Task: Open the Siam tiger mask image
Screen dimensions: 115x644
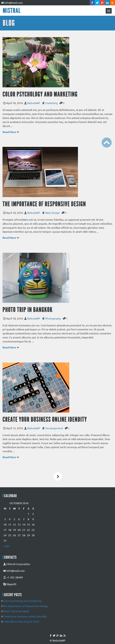Action: [36, 278]
